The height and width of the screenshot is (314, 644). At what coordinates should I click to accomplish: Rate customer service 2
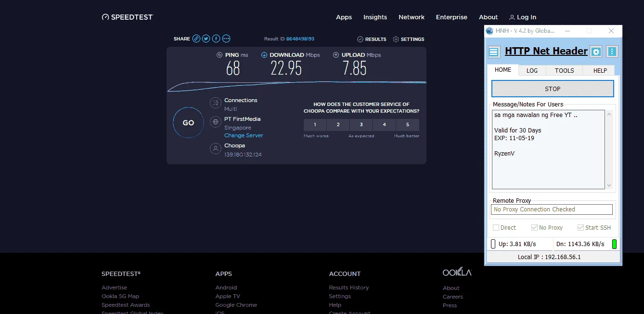[x=338, y=125]
